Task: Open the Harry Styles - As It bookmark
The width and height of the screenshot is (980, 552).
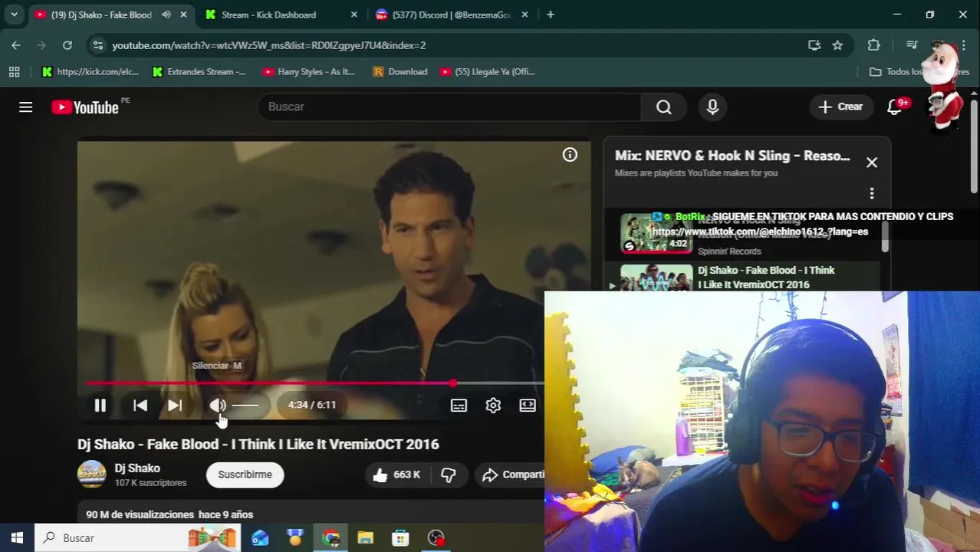Action: 308,71
